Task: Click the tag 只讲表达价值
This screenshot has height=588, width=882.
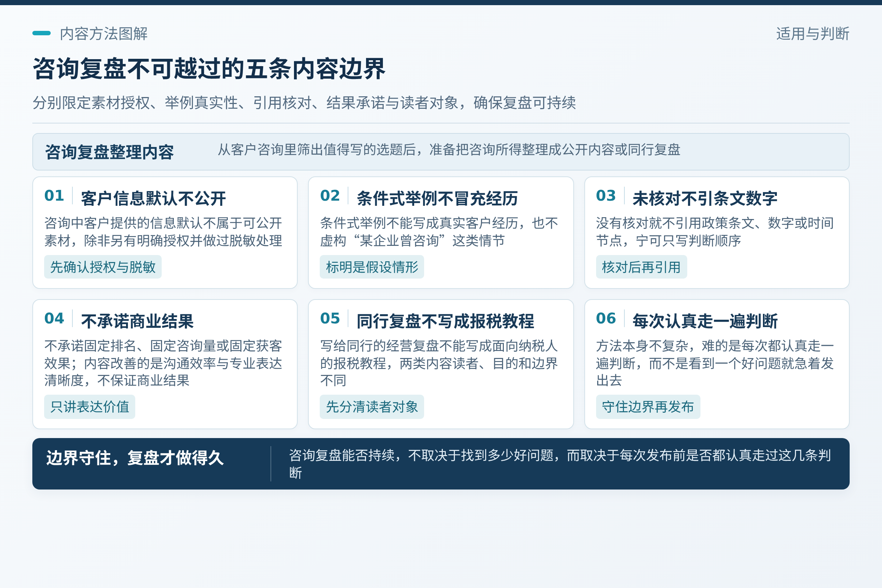Action: pos(90,407)
